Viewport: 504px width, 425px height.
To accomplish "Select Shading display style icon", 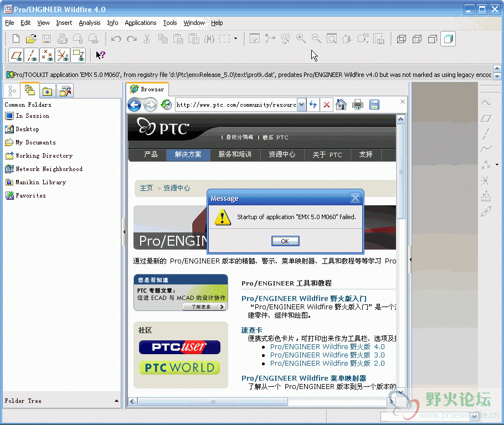I will [448, 39].
